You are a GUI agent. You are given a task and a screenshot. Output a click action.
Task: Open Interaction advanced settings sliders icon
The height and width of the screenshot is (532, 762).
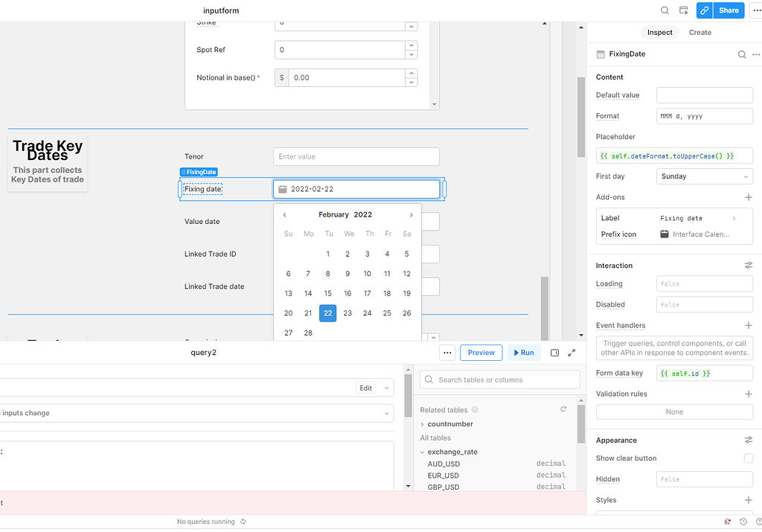click(749, 265)
